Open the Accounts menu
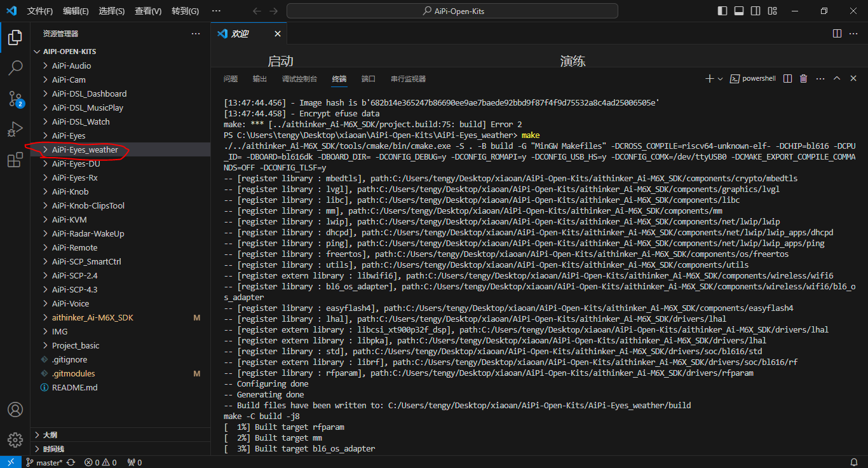868x468 pixels. (x=15, y=410)
